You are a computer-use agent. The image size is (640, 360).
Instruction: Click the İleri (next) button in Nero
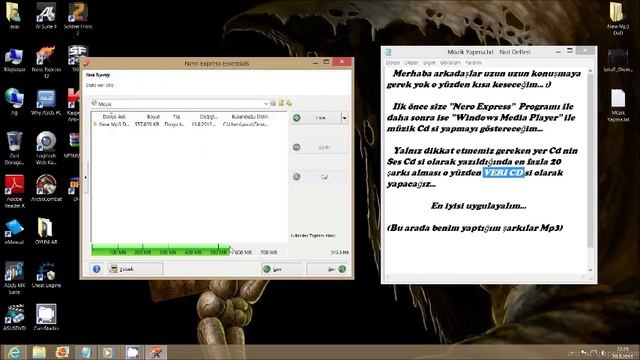(328, 269)
